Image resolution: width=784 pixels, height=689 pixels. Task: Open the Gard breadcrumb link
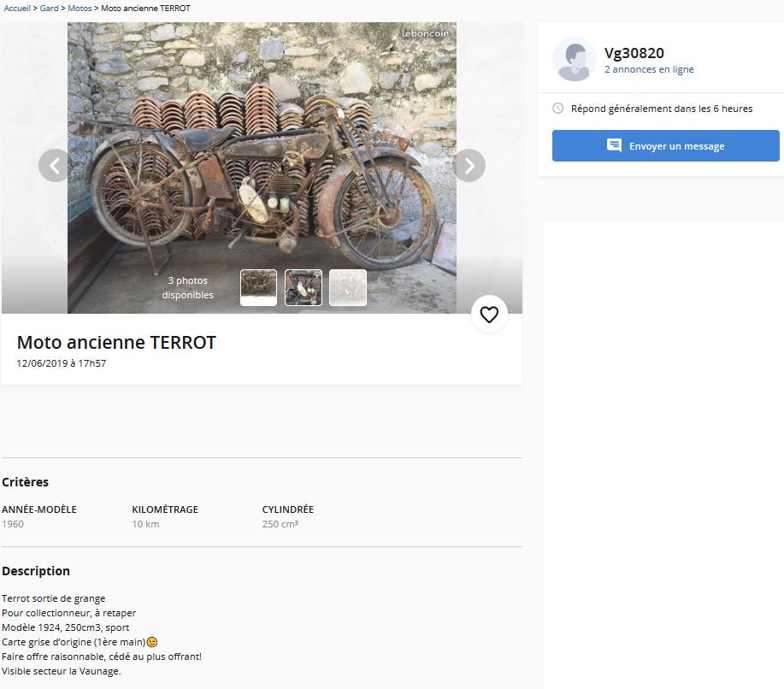(49, 8)
